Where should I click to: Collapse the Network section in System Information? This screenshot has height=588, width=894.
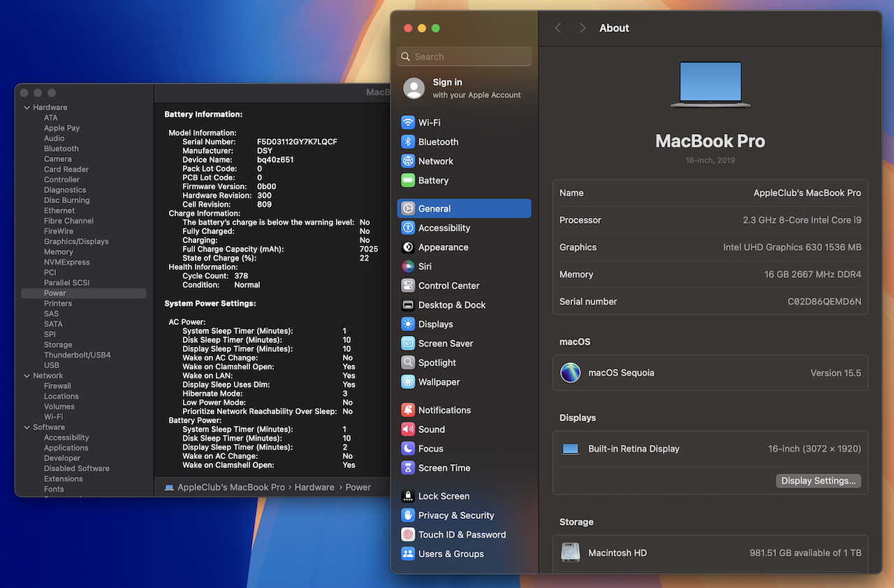[27, 376]
